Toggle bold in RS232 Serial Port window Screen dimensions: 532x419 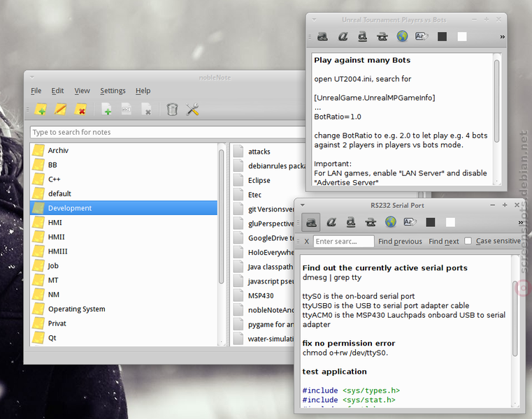(311, 222)
